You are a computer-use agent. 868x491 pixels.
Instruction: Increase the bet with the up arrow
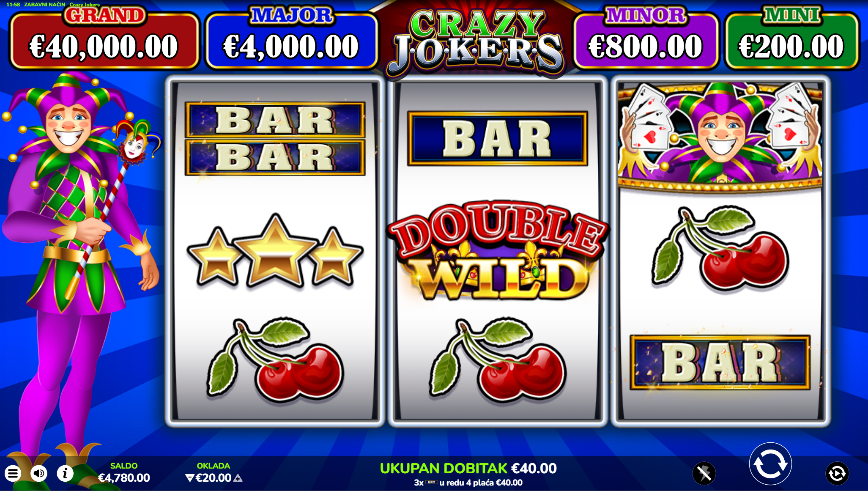pyautogui.click(x=238, y=478)
